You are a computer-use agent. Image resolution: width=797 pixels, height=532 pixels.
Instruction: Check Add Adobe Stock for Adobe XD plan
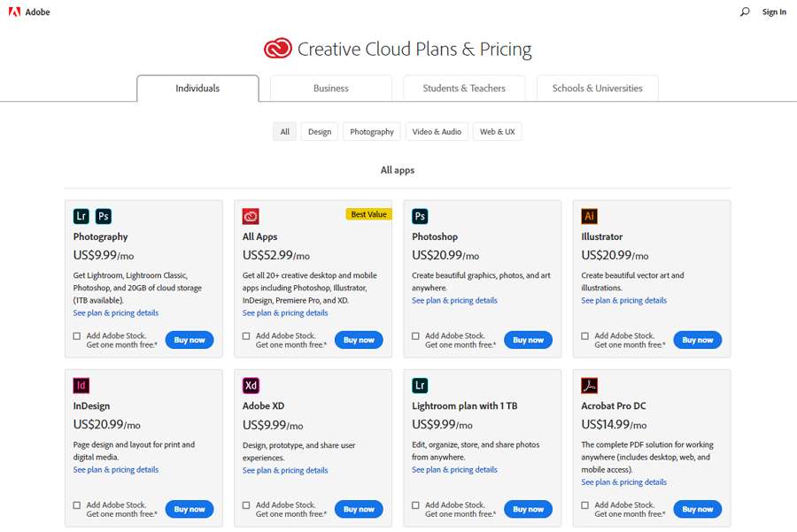[x=246, y=505]
